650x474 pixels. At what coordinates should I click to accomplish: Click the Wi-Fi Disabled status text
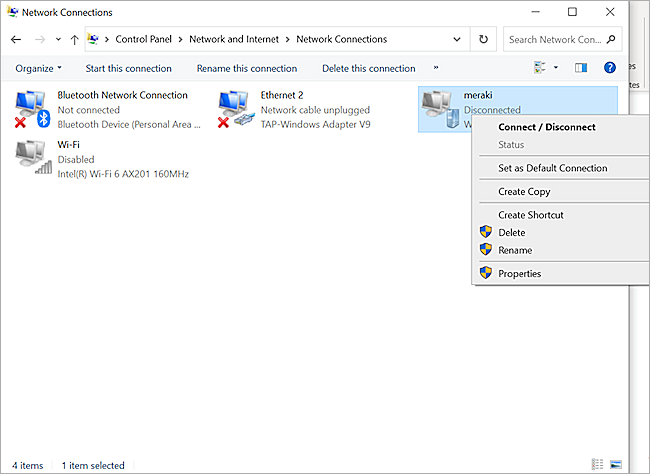coord(76,159)
